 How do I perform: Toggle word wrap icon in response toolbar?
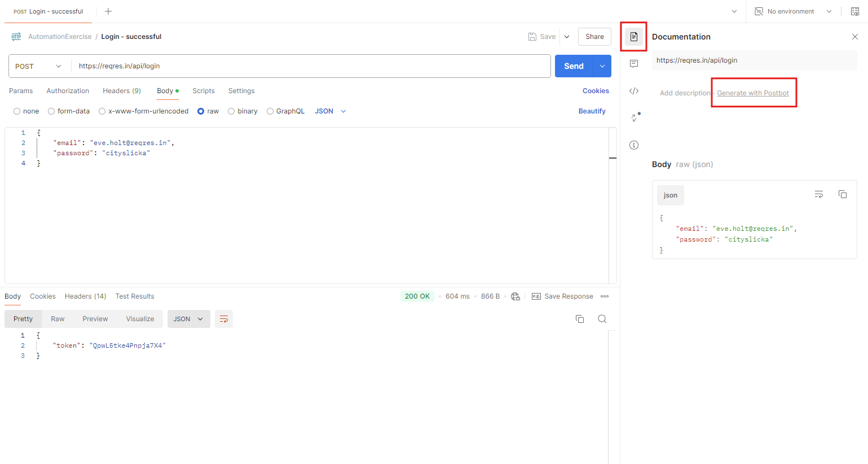click(224, 319)
